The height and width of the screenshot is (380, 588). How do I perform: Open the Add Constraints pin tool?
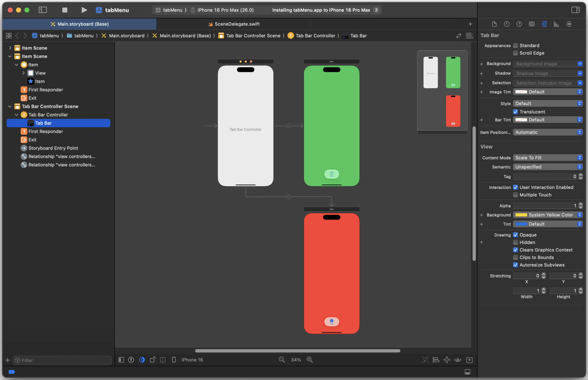[447, 360]
